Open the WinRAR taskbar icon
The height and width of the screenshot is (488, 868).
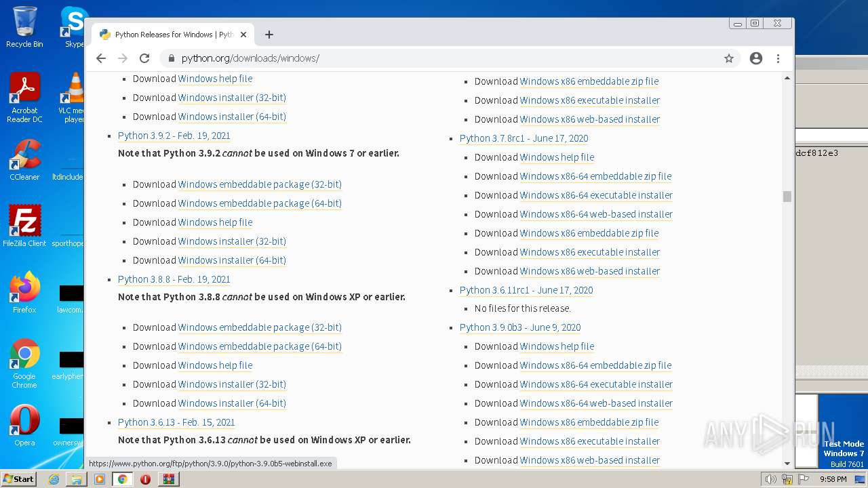(x=168, y=479)
